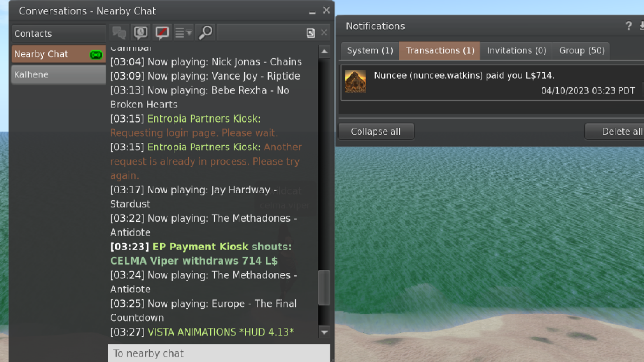Click the Contacts button
The image size is (644, 362).
(59, 34)
